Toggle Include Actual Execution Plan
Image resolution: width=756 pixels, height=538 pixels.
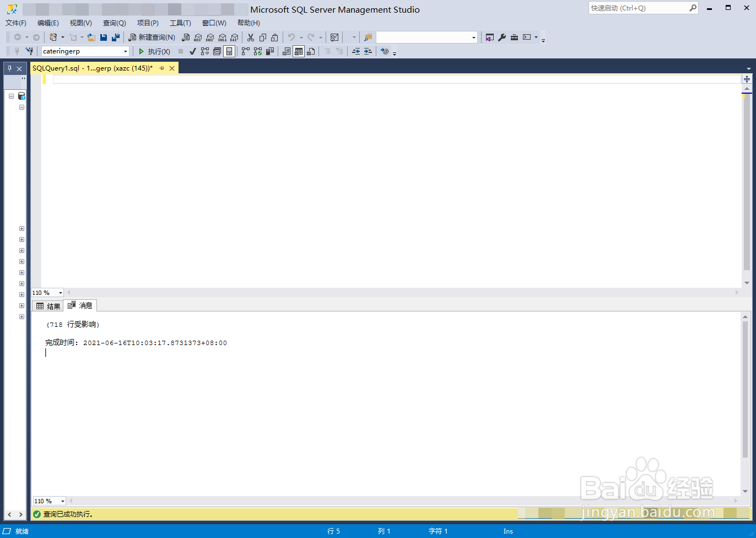click(x=246, y=51)
